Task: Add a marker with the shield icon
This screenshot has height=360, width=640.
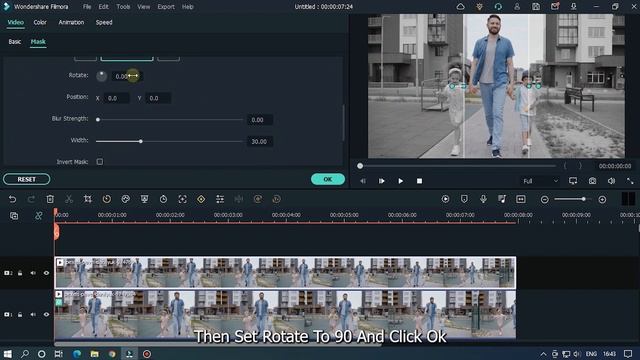Action: click(x=464, y=199)
